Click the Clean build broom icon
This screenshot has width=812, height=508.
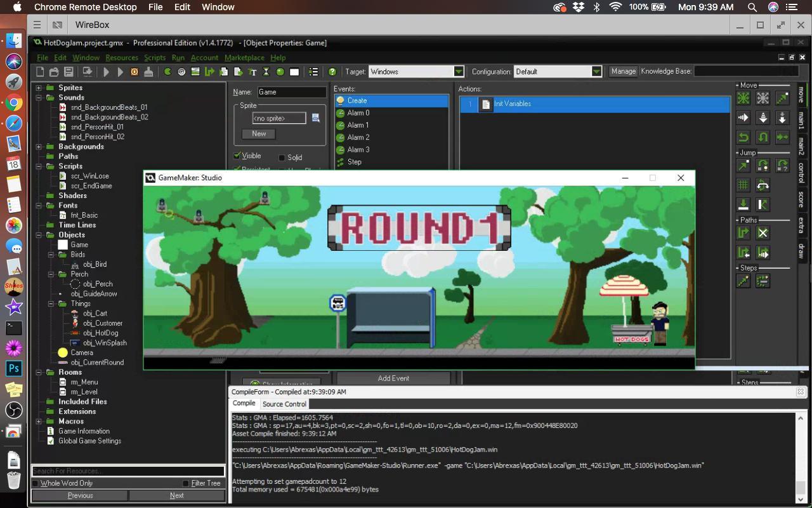(148, 72)
